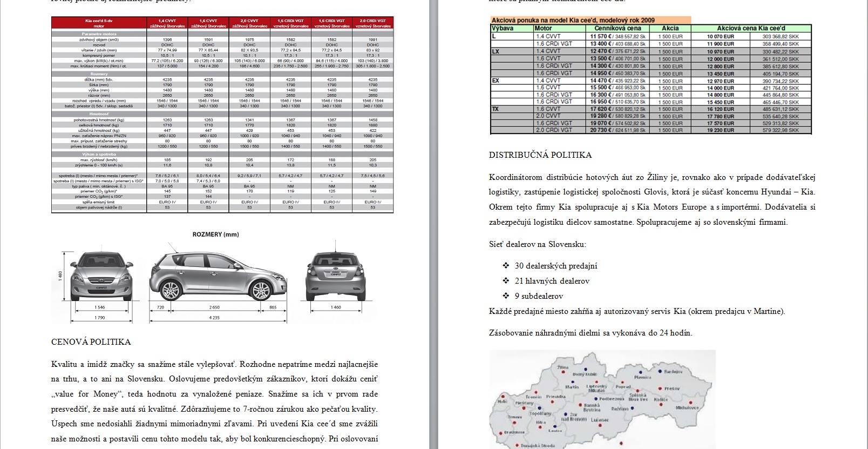Click the 'zdvihový objem (cm3)' row label
868x449 pixels.
(x=99, y=39)
